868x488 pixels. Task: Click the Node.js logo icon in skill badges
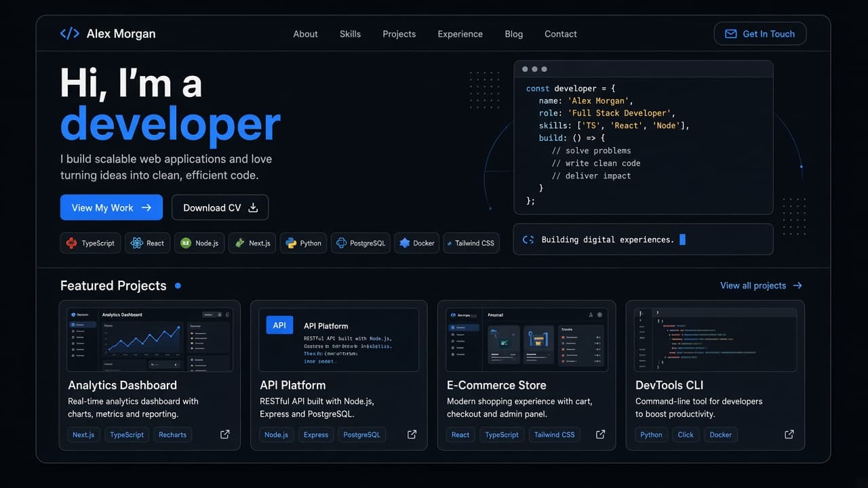point(186,243)
